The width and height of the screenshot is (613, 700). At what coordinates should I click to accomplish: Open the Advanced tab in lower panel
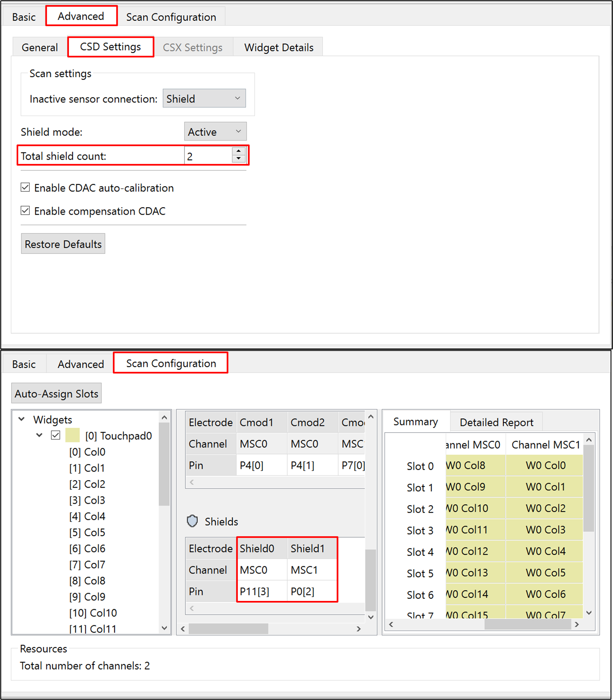[81, 364]
